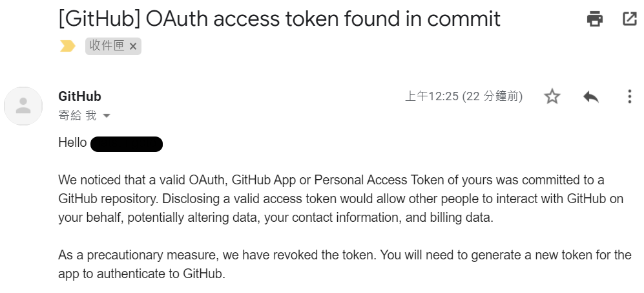Star this GitHub message
644x293 pixels.
tap(552, 97)
